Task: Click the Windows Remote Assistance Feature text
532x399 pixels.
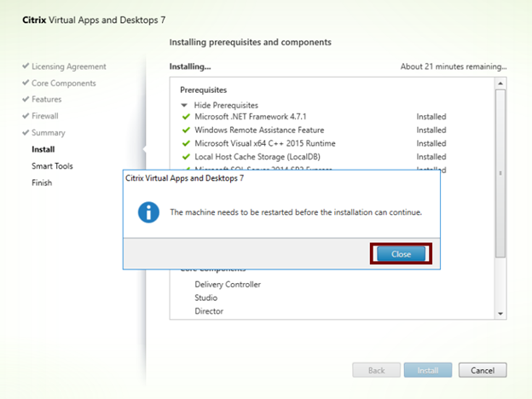Action: 259,130
